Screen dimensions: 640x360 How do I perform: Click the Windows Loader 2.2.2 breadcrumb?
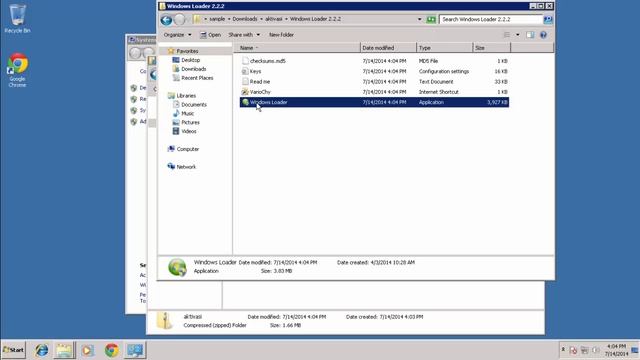point(315,19)
